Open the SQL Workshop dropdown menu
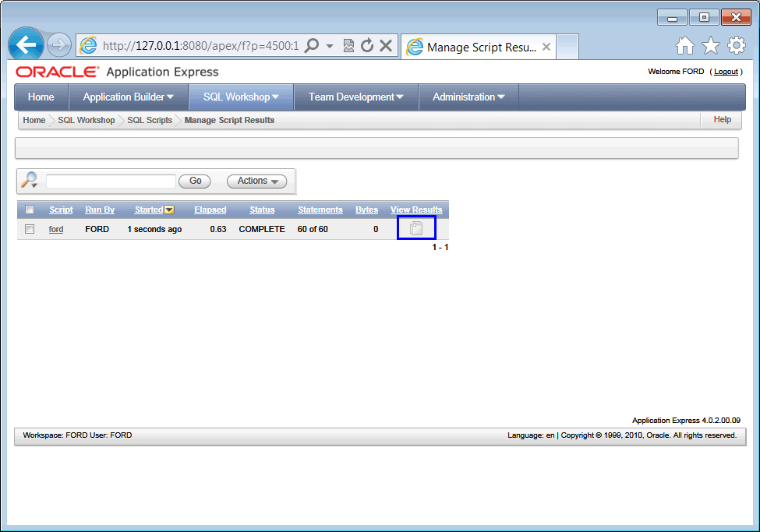Image resolution: width=760 pixels, height=532 pixels. click(x=241, y=97)
